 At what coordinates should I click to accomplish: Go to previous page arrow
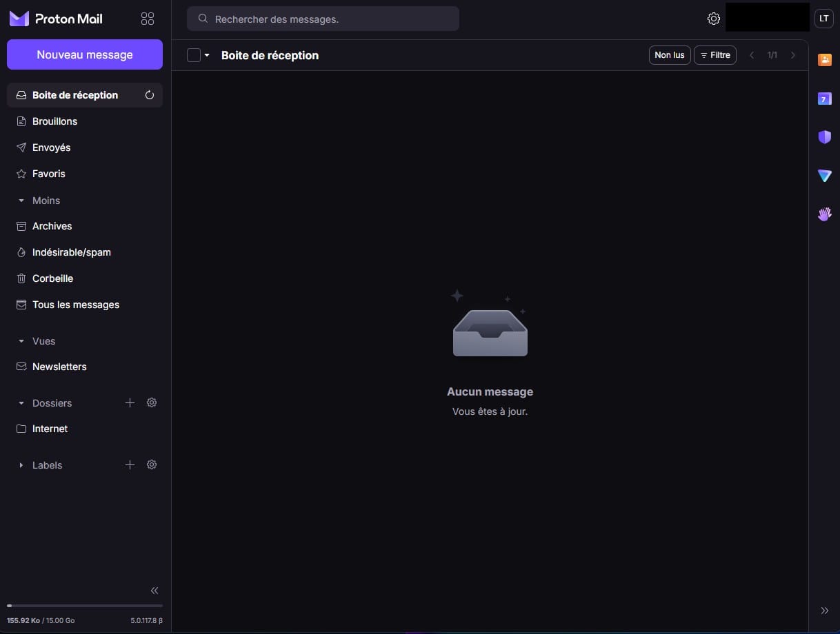point(752,55)
